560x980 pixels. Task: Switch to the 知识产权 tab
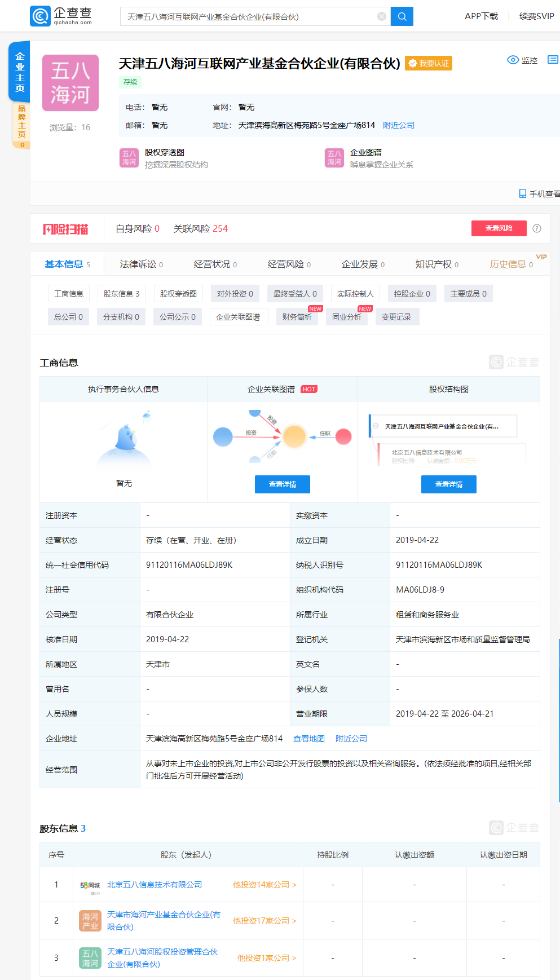click(437, 264)
